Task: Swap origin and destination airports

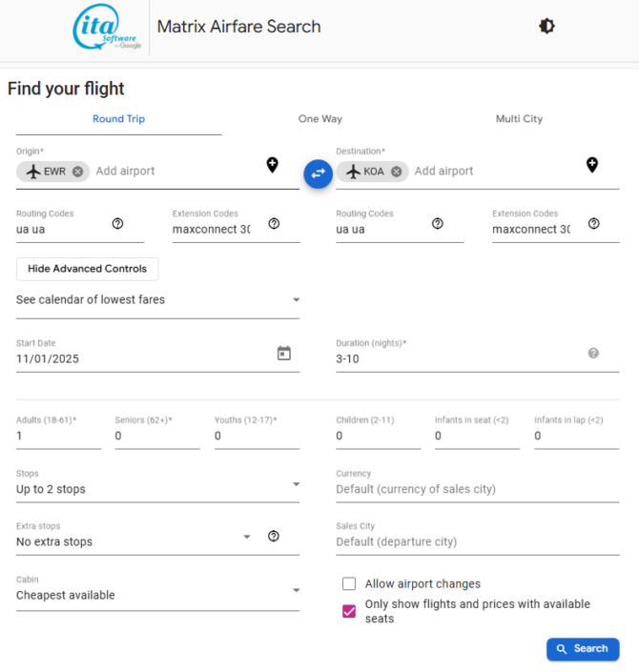Action: click(318, 173)
